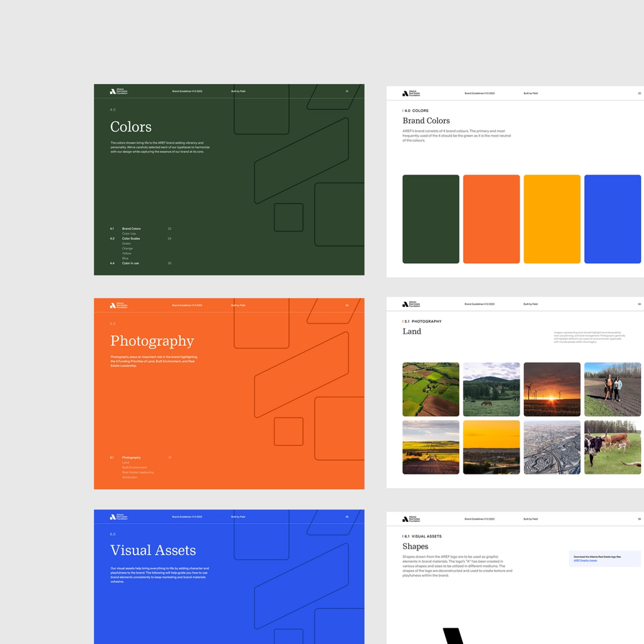Viewport: 644px width, 644px height.
Task: Open the dirt road through rolling fields photo
Action: 431,447
